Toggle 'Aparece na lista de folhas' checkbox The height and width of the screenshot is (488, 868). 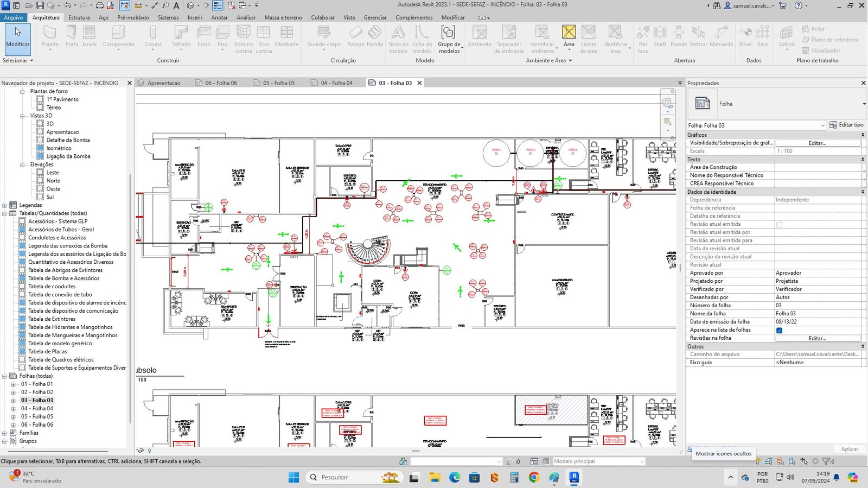pos(779,330)
